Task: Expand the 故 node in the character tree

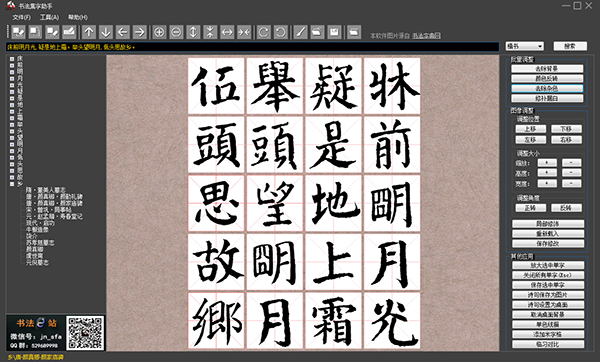Action: point(12,177)
